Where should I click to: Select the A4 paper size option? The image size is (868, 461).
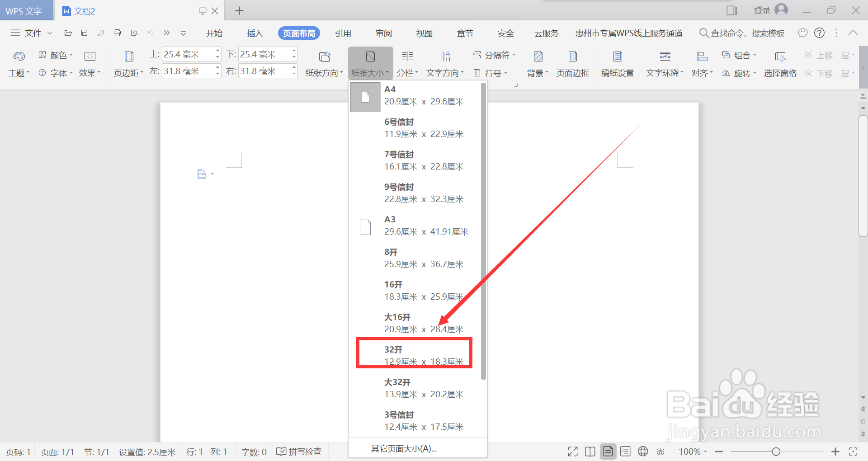point(415,96)
